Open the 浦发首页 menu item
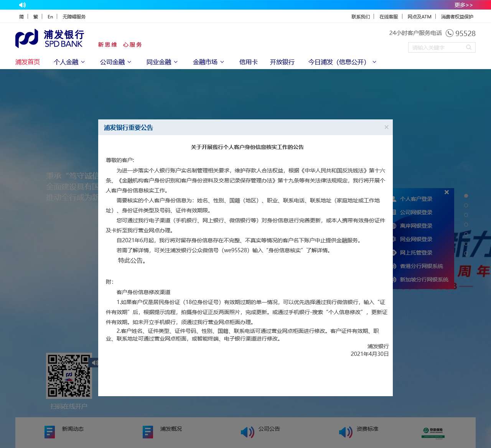Viewport: 491px width, 448px height. (x=28, y=62)
